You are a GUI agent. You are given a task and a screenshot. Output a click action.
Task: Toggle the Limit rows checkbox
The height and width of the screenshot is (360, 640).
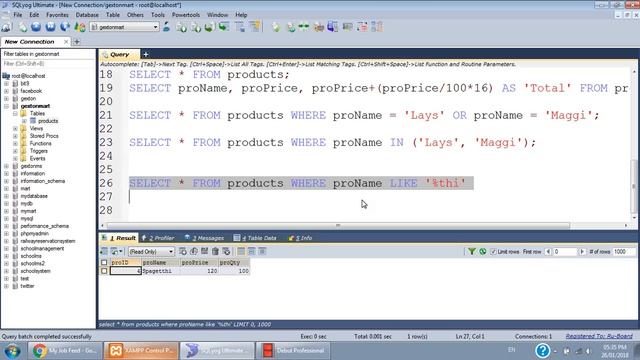click(x=493, y=252)
